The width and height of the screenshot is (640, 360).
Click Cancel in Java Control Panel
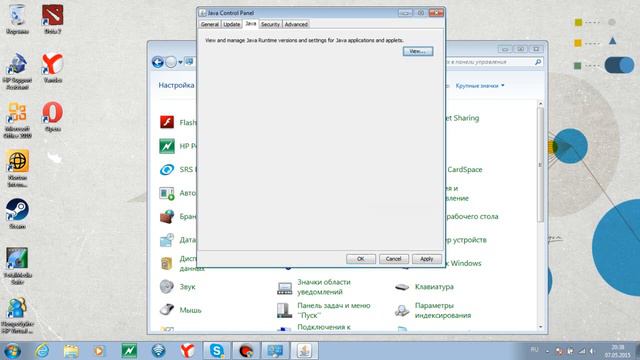coord(393,259)
